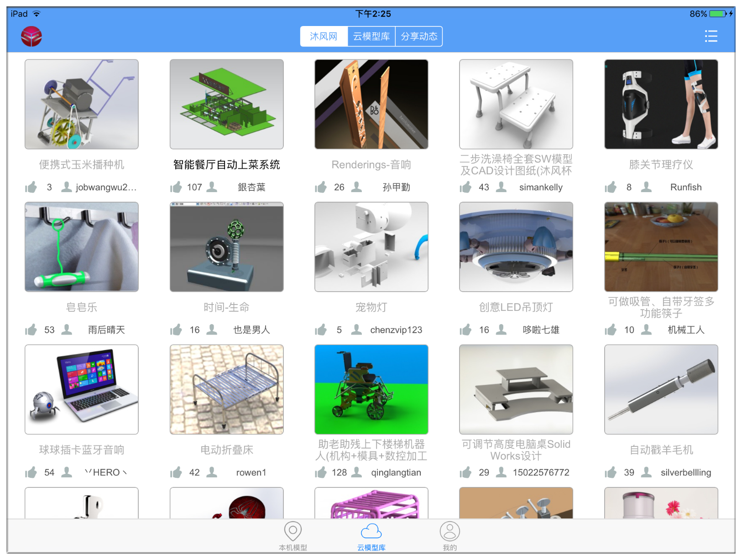Tap the author name rowen1
742x560 pixels.
coord(251,473)
